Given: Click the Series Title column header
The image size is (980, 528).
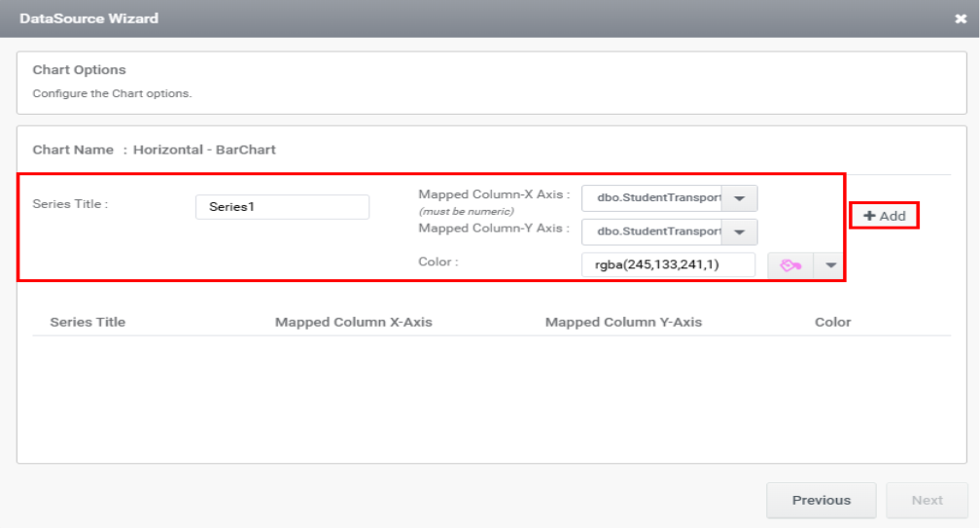Looking at the screenshot, I should 87,322.
